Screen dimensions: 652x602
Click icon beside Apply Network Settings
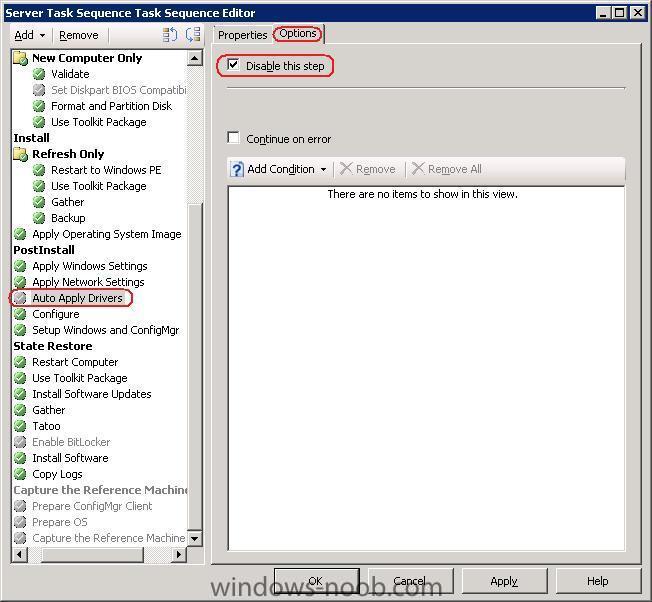(x=20, y=282)
